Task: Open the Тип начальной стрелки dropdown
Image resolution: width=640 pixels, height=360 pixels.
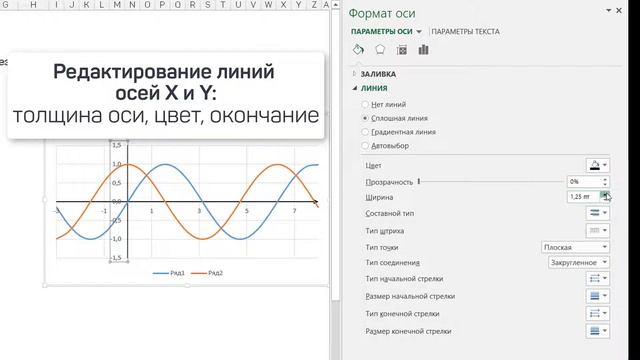Action: coord(598,278)
